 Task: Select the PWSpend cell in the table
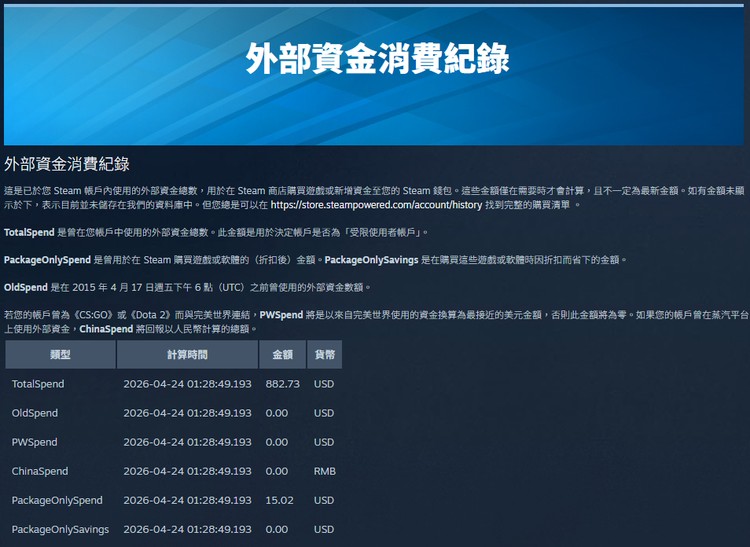34,442
